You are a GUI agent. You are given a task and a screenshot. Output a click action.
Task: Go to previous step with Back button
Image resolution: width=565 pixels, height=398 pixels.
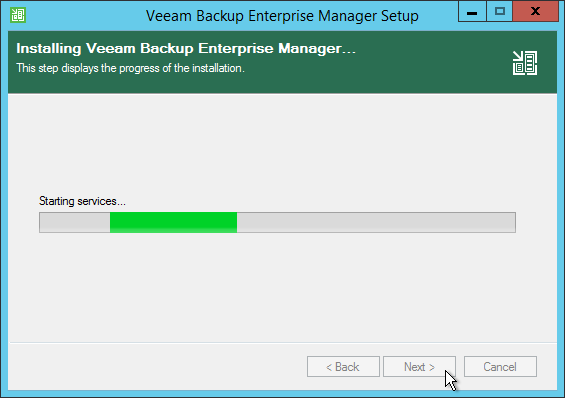click(343, 367)
